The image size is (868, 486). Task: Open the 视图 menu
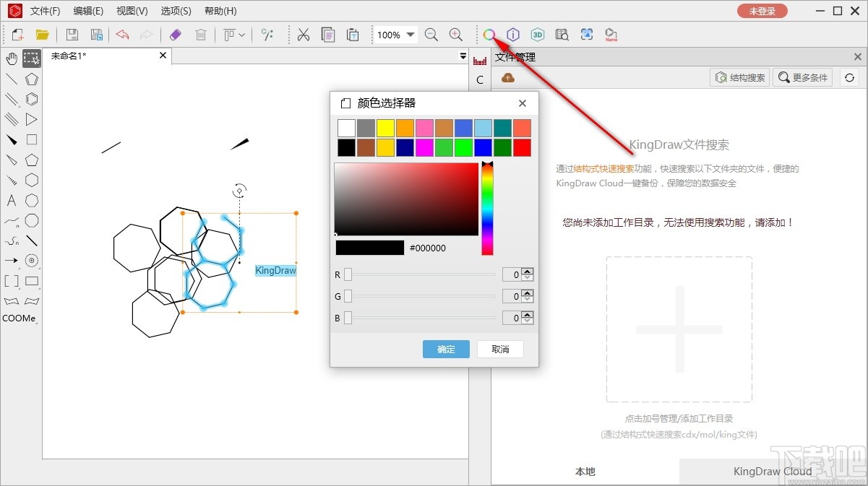(x=132, y=11)
